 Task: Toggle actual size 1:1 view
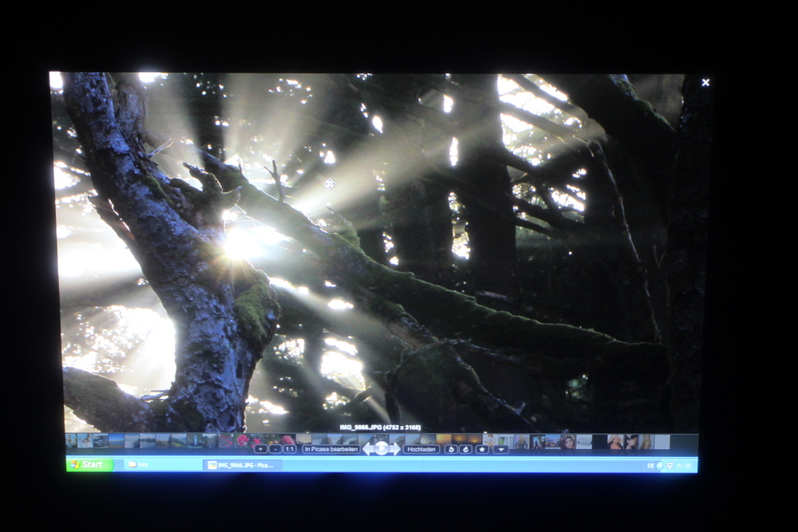click(290, 449)
